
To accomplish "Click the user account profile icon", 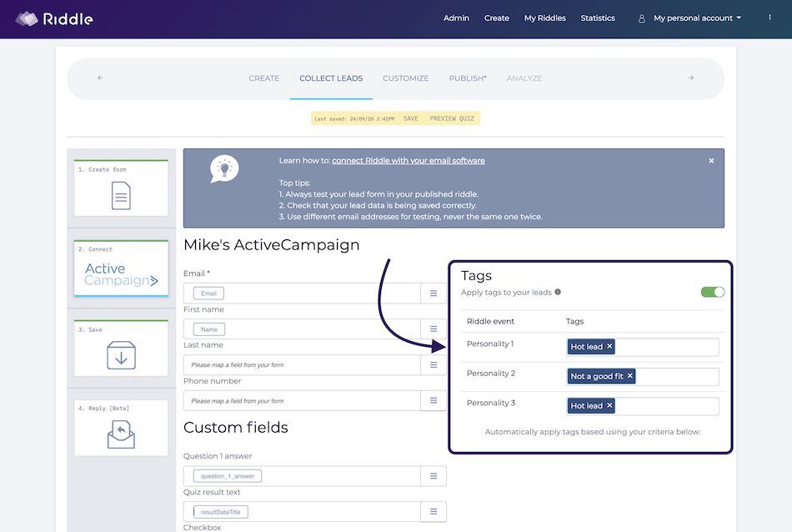I will pyautogui.click(x=641, y=18).
